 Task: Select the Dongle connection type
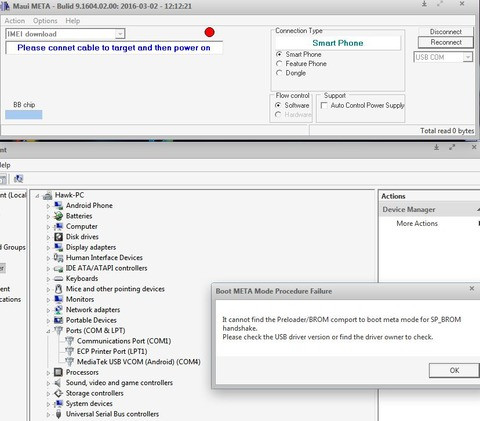[279, 73]
